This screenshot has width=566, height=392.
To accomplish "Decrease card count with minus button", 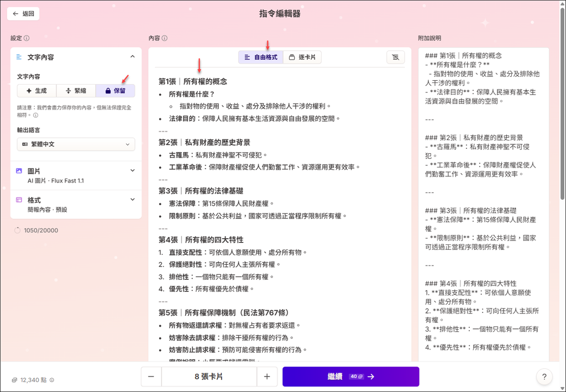I will 151,377.
